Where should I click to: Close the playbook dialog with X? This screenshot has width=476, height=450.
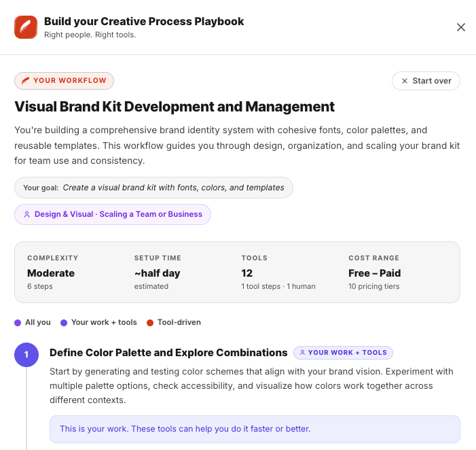tap(461, 27)
